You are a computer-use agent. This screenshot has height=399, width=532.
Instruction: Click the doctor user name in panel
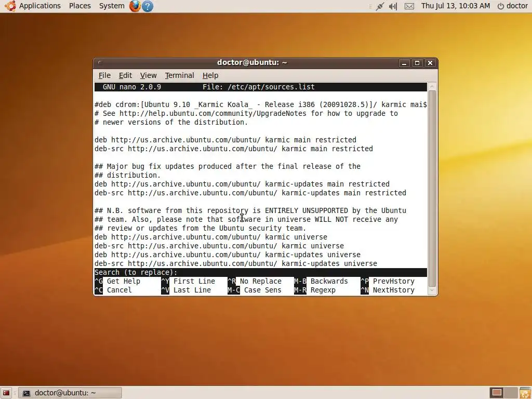tap(517, 6)
